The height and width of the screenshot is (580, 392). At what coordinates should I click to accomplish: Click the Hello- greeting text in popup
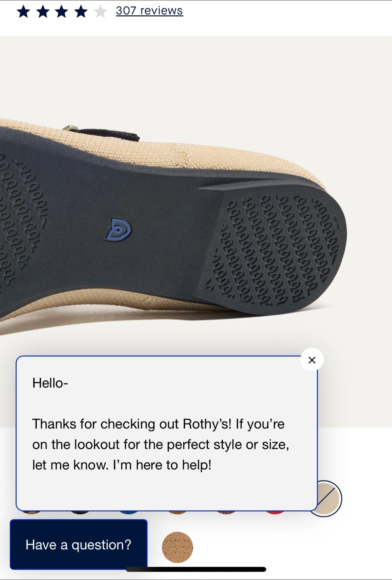[x=50, y=383]
